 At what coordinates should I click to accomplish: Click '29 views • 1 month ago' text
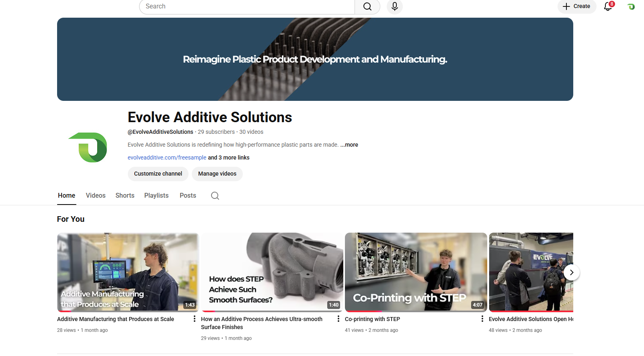226,338
